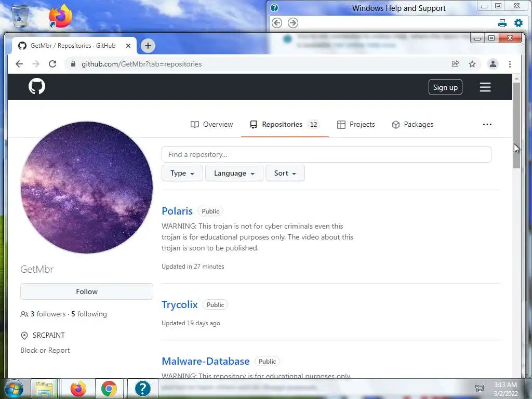The width and height of the screenshot is (532, 399).
Task: Open the options gear in Windows Help
Action: (518, 23)
